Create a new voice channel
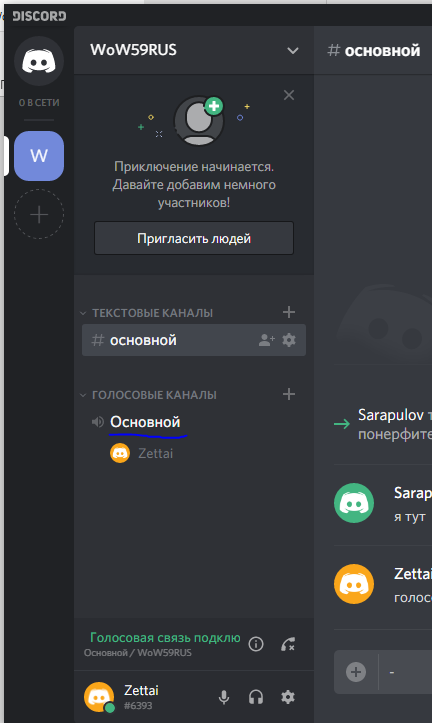 click(x=289, y=394)
